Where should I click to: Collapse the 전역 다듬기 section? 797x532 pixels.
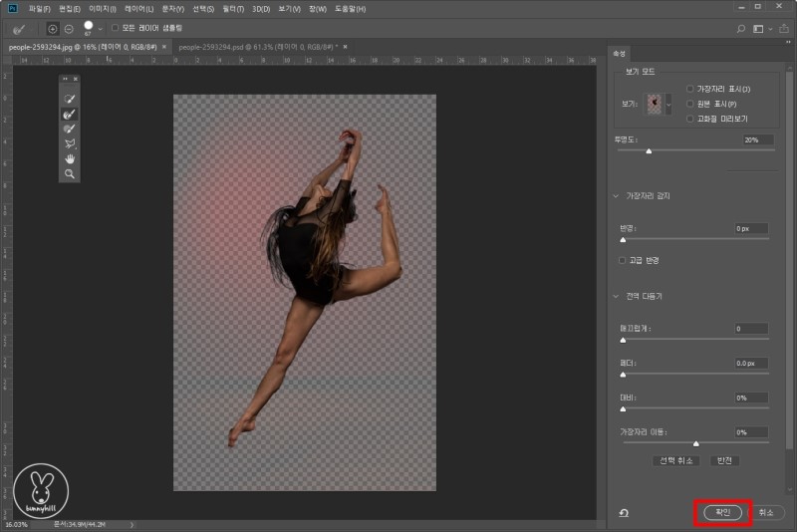click(618, 296)
